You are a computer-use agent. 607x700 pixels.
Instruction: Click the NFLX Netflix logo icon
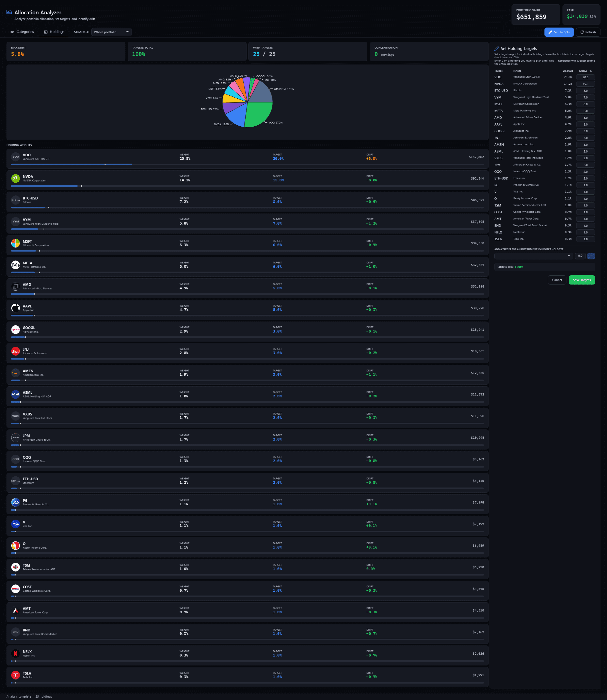point(16,654)
